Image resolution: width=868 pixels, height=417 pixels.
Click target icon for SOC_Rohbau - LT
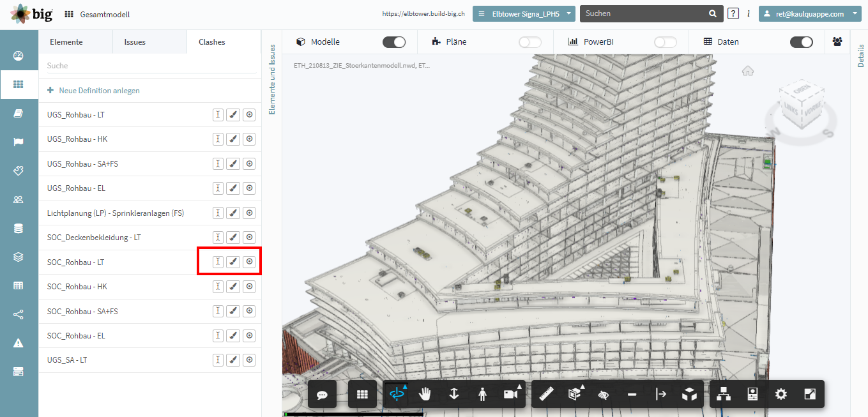pyautogui.click(x=250, y=262)
